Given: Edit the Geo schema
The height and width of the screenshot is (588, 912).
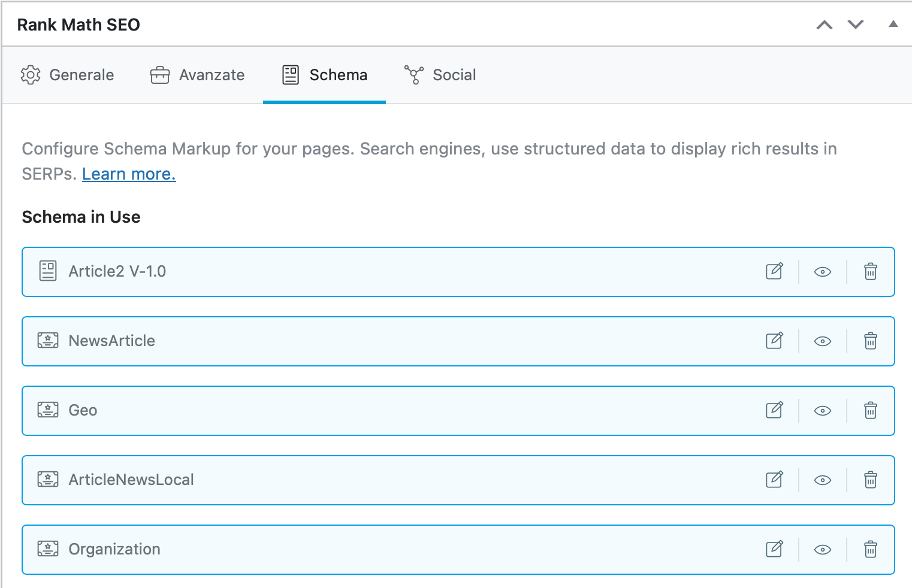Looking at the screenshot, I should tap(774, 410).
